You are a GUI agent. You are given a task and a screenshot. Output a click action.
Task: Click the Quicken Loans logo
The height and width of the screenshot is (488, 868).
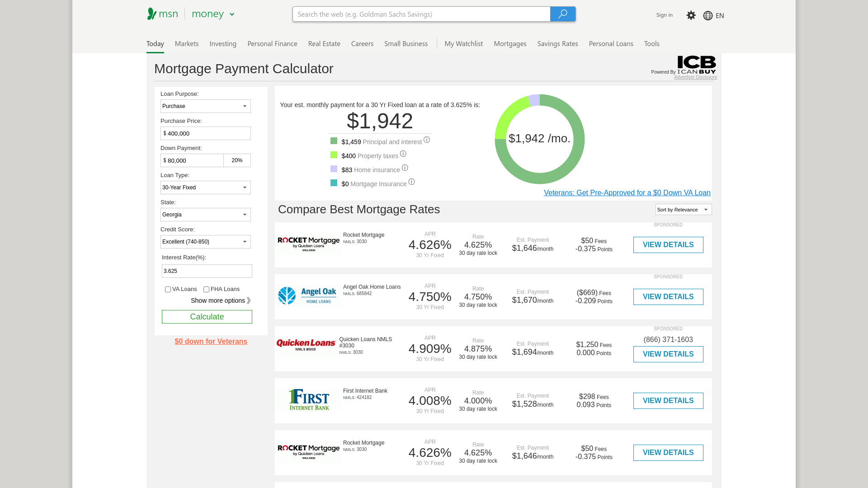pos(306,345)
